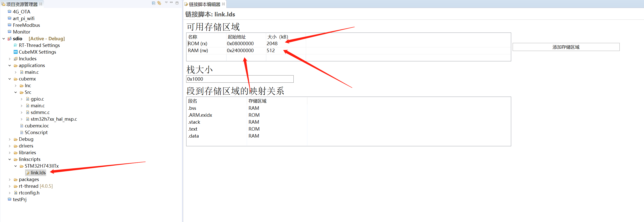Click the sdio active project icon

(9, 38)
